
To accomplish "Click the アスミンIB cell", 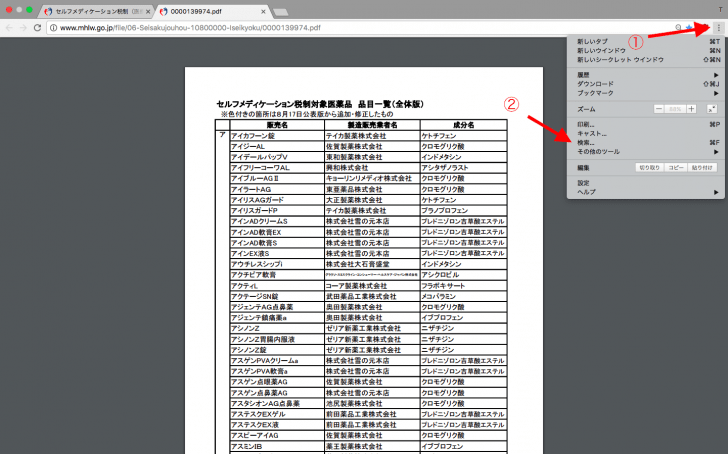I will 277,446.
